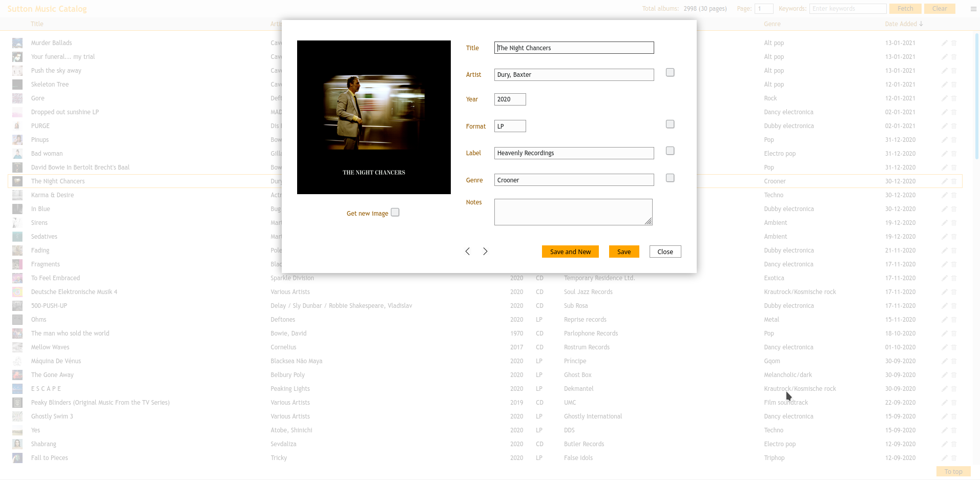The width and height of the screenshot is (980, 480).
Task: Click edit pencil for Murder Ballads row
Action: (944, 43)
